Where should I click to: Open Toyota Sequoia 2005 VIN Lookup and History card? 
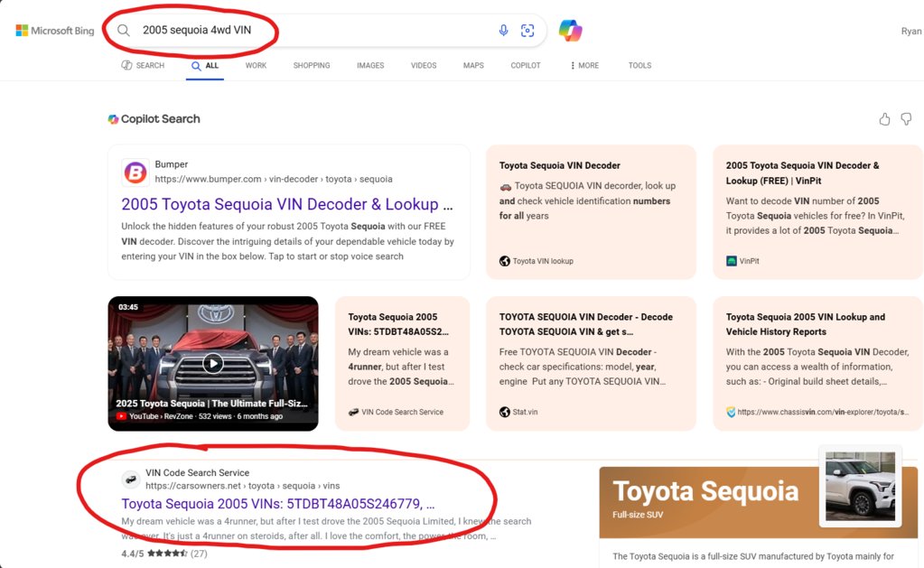818,364
